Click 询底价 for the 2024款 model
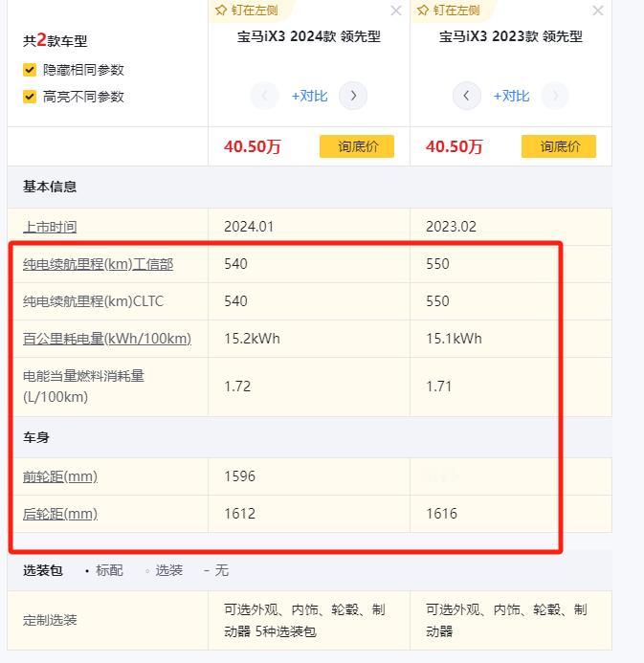This screenshot has width=644, height=663. [x=357, y=146]
